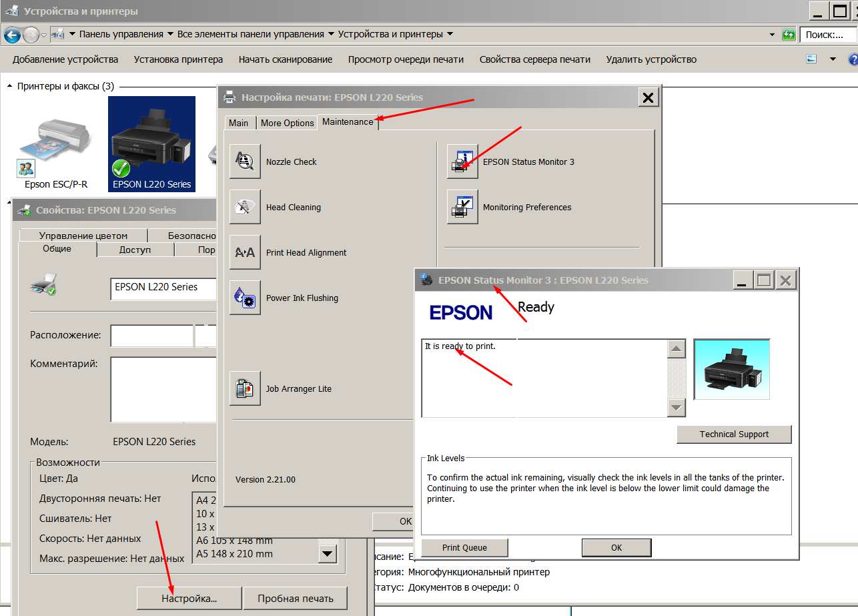Select the EPSON L220 Series printer icon
Screen dimensions: 858x616
point(152,145)
